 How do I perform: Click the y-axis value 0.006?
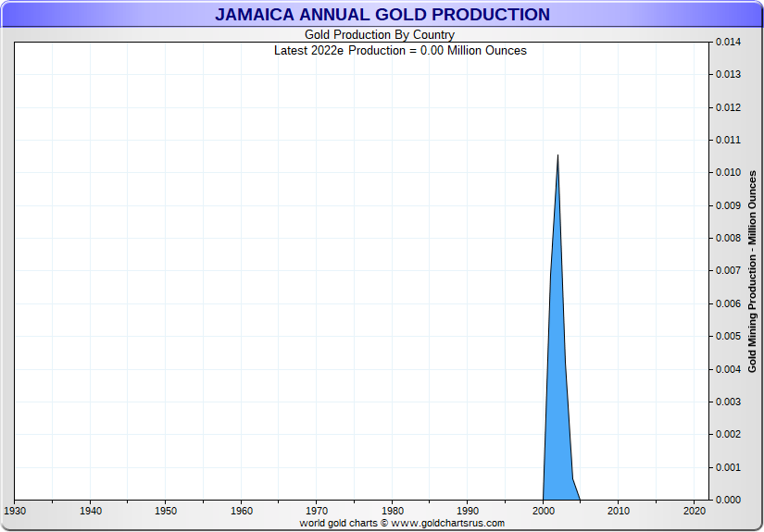coord(728,303)
